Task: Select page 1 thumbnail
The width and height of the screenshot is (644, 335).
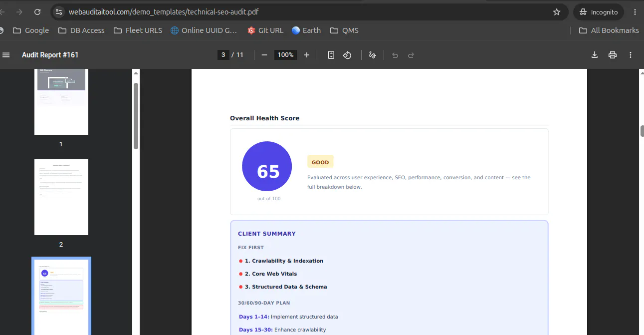Action: (61, 102)
